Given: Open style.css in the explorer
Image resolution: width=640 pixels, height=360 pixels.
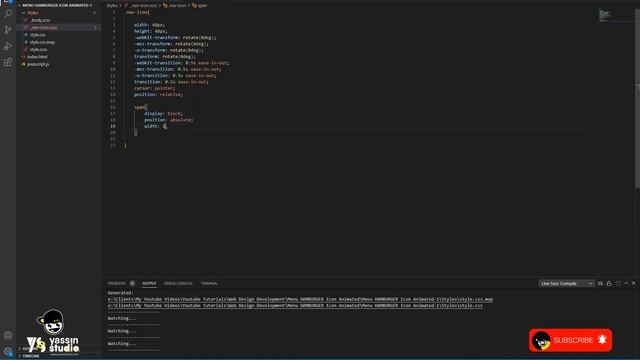Looking at the screenshot, I should (38, 35).
